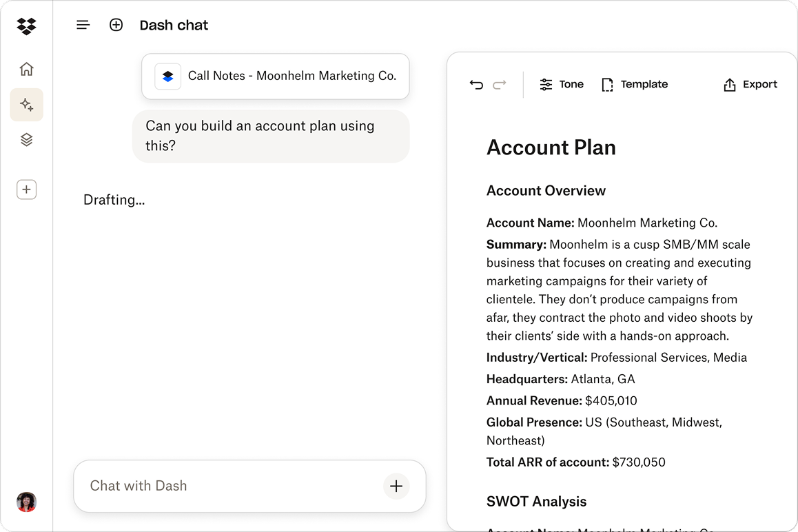Click the attachment file icon in Call Notes
This screenshot has height=532, width=798.
click(168, 76)
